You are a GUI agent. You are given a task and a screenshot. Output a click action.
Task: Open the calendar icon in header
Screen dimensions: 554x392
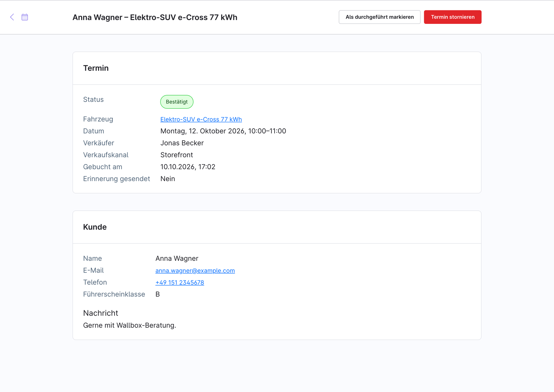(25, 17)
